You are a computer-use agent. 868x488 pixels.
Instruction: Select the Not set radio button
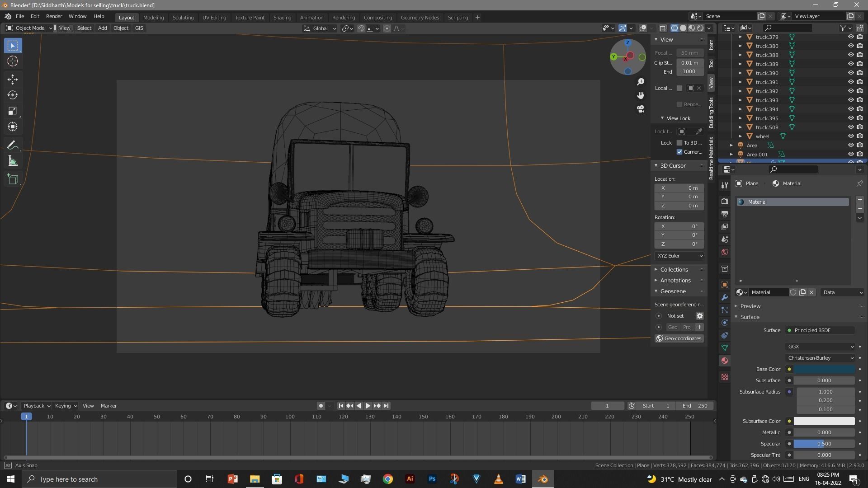tap(659, 316)
